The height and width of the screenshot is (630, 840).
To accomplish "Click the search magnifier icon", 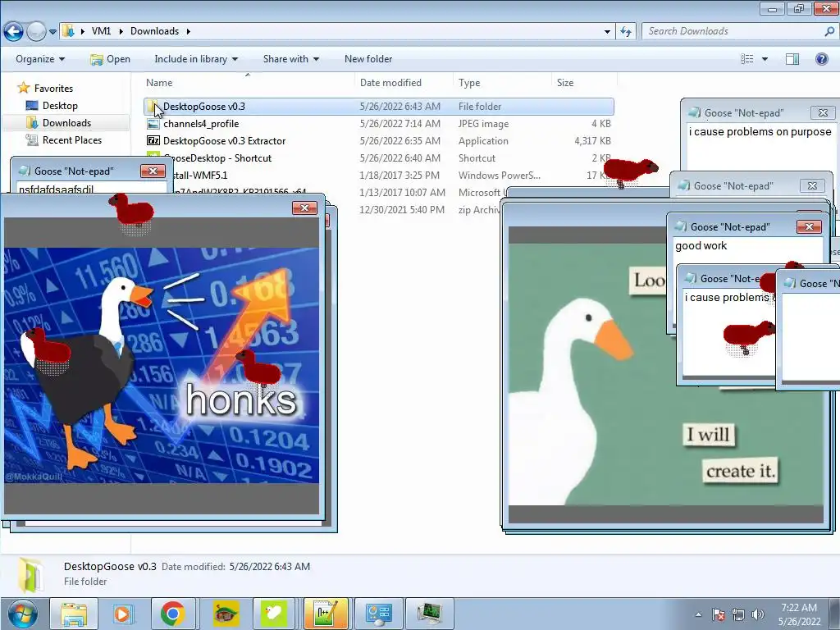I will pos(829,32).
